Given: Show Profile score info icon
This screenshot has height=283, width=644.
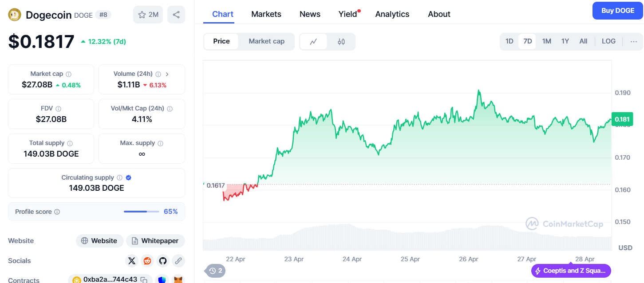Looking at the screenshot, I should click(x=57, y=212).
